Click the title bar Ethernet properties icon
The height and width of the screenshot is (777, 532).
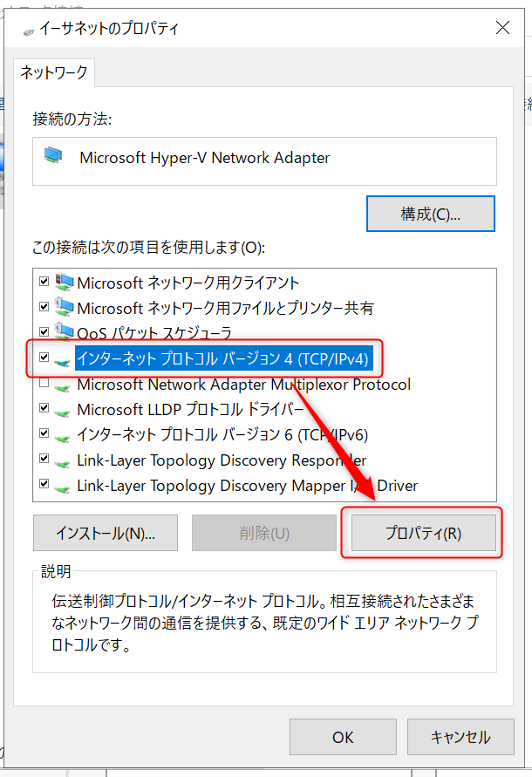28,29
